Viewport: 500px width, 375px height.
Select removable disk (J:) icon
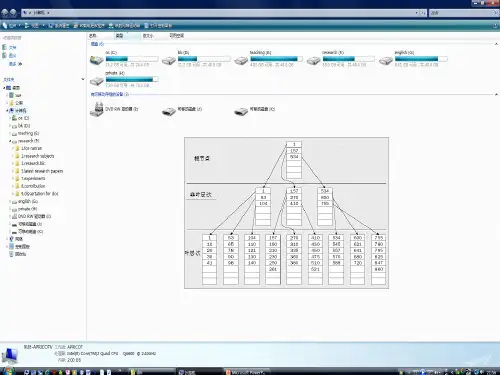point(169,111)
